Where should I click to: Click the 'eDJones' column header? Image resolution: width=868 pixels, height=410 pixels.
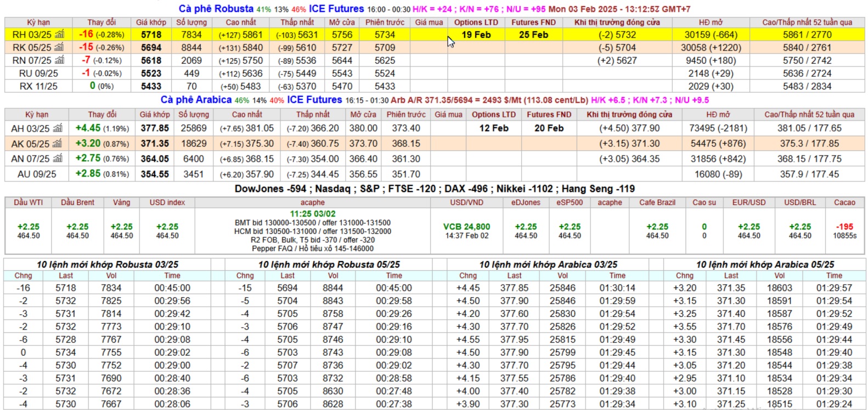point(526,202)
